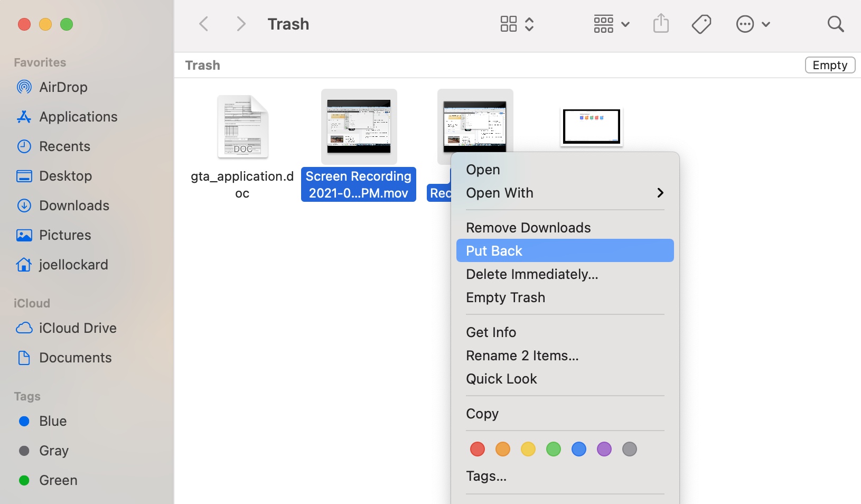The width and height of the screenshot is (861, 504).
Task: Go forward with the right chevron
Action: 241,24
